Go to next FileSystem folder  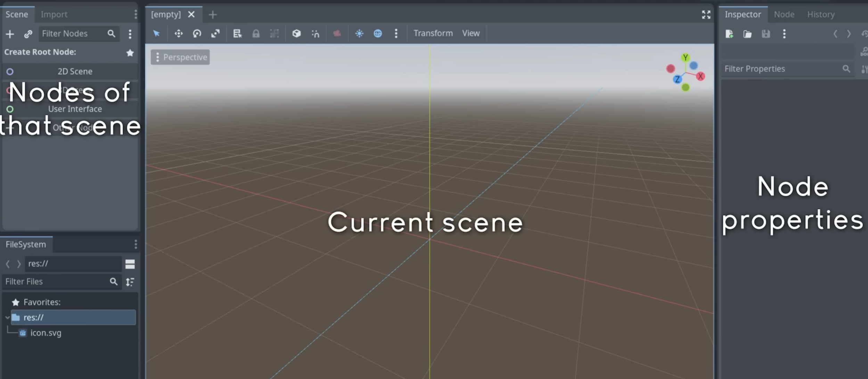19,264
